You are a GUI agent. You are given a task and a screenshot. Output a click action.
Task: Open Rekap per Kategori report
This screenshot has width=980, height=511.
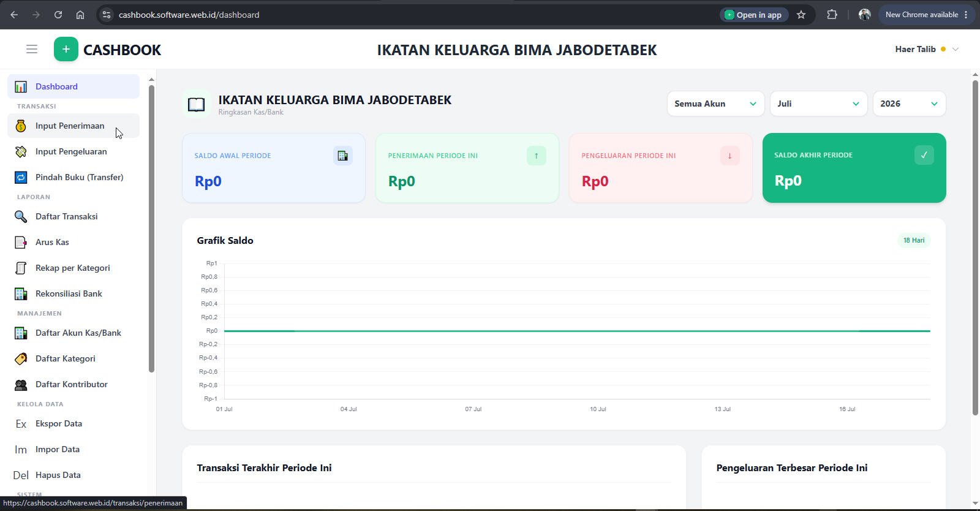pyautogui.click(x=73, y=268)
